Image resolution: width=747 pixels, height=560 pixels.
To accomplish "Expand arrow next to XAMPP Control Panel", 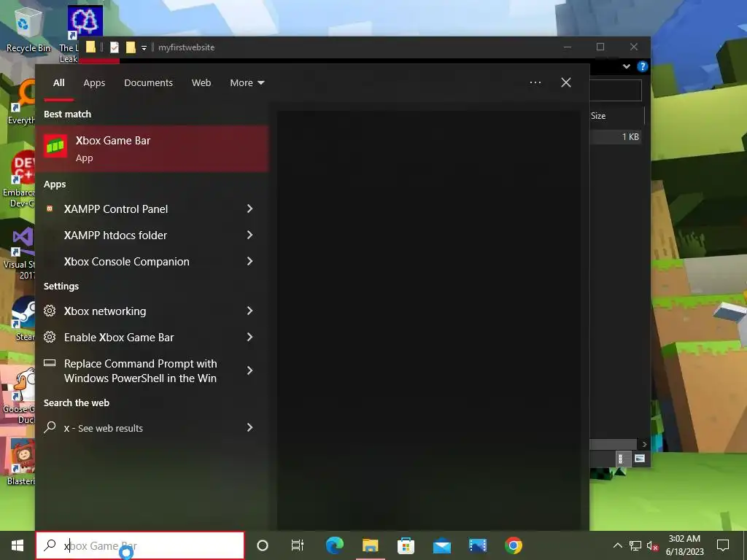I will 249,209.
